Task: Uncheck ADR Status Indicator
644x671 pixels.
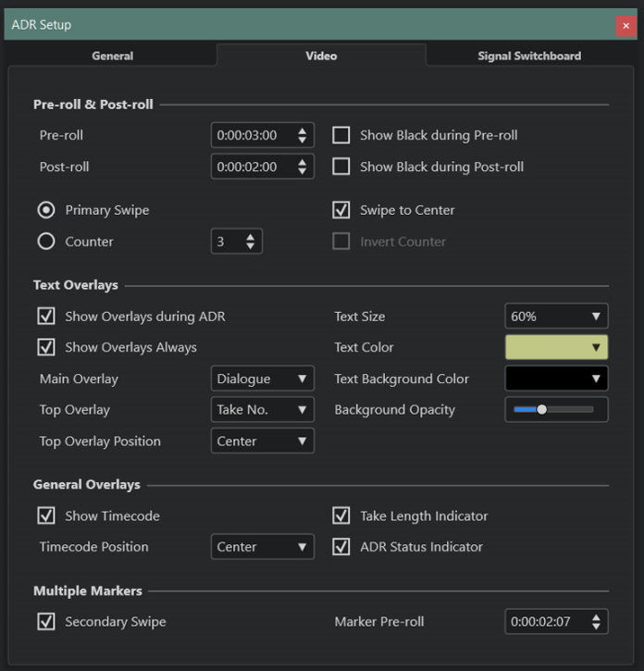Action: (x=341, y=546)
